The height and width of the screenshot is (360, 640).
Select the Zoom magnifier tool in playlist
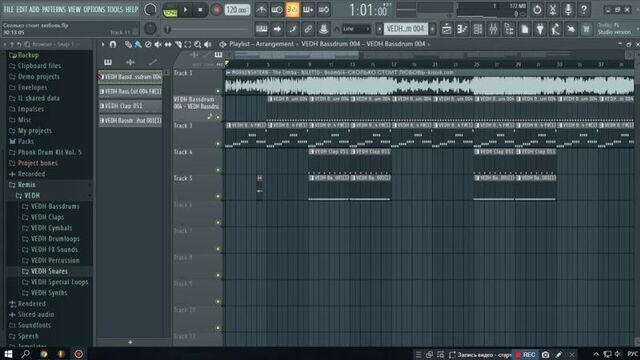point(198,44)
